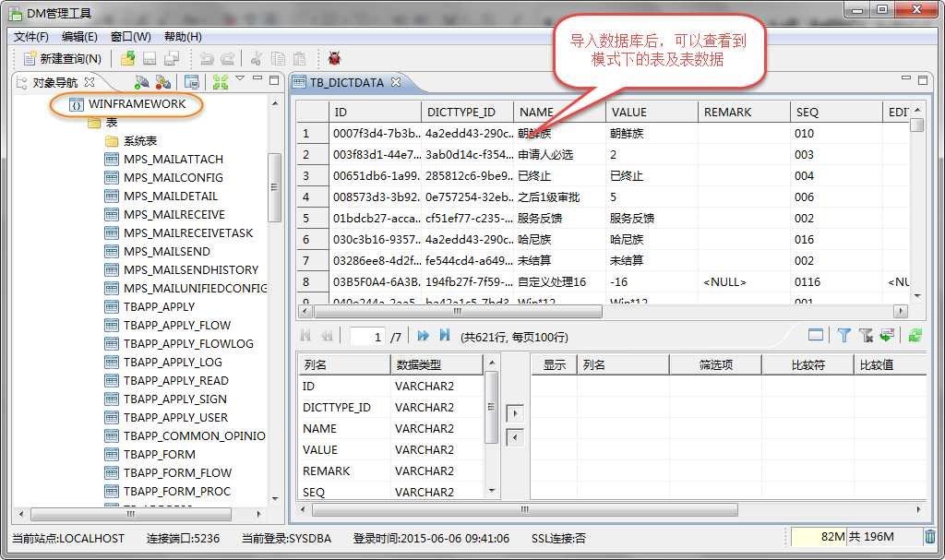Image resolution: width=945 pixels, height=560 pixels.
Task: Click the undo arrow toolbar icon
Action: (207, 58)
